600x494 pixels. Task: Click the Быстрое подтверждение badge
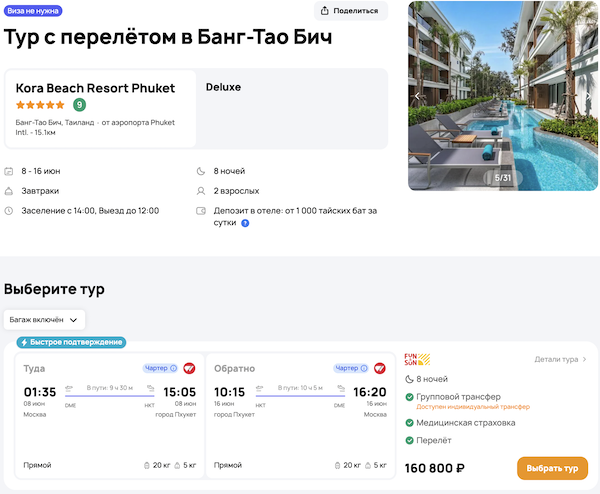tap(70, 342)
